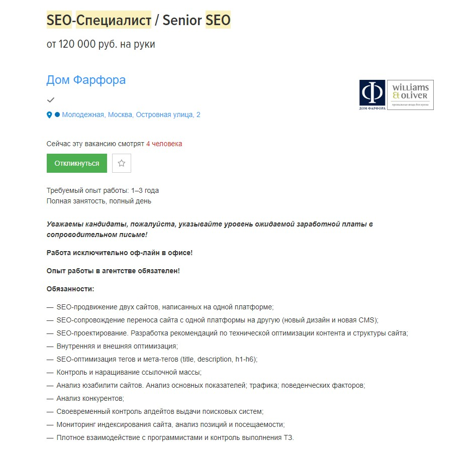Click the blue metro station dot

(x=57, y=115)
